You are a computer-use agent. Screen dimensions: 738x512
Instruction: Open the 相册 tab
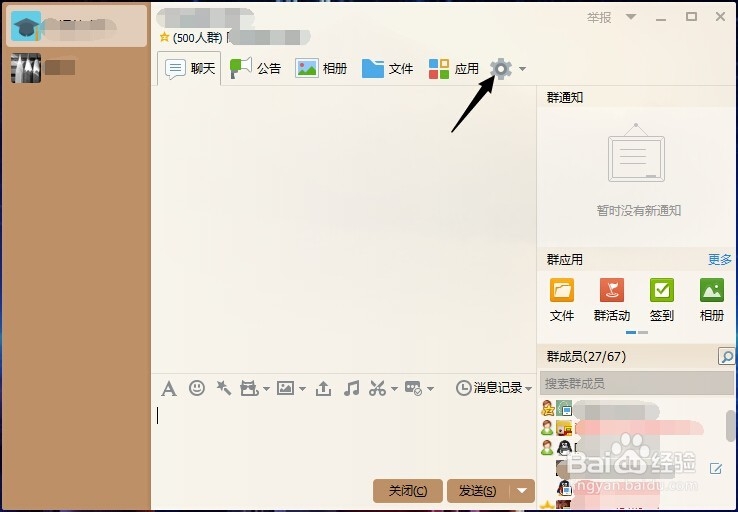321,69
